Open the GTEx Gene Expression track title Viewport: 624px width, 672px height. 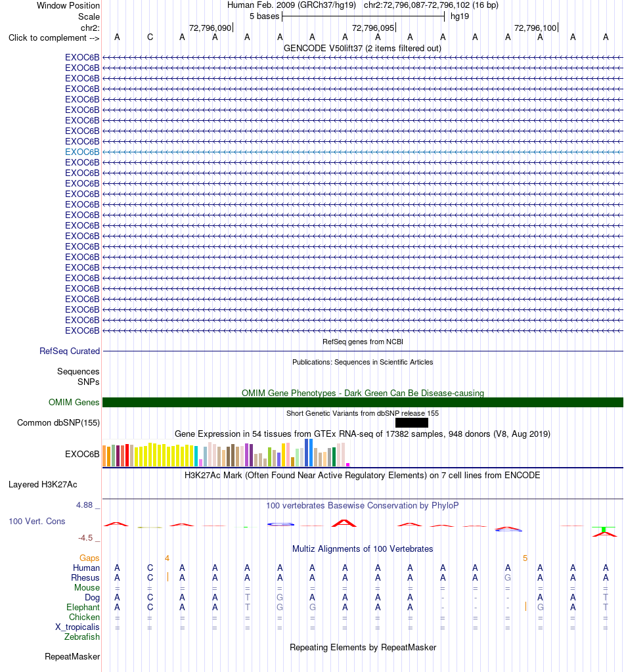pos(363,434)
